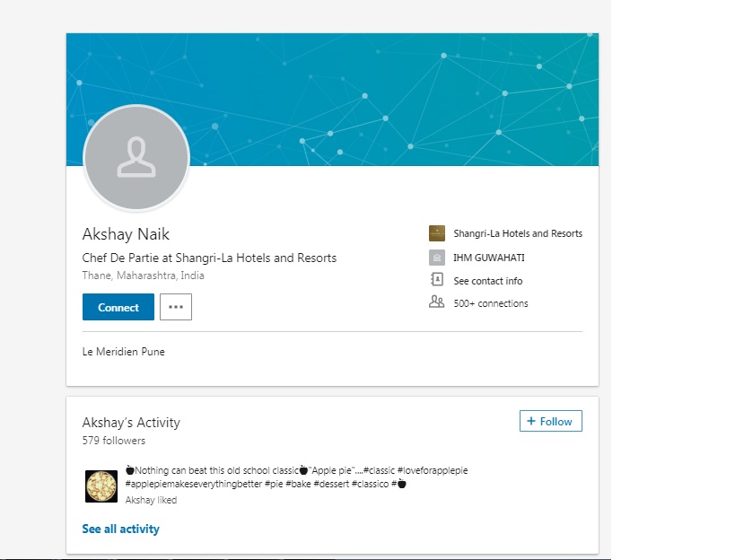Click the Shangri-La Hotels company logo icon
Screen dimensions: 735x560
tap(437, 233)
